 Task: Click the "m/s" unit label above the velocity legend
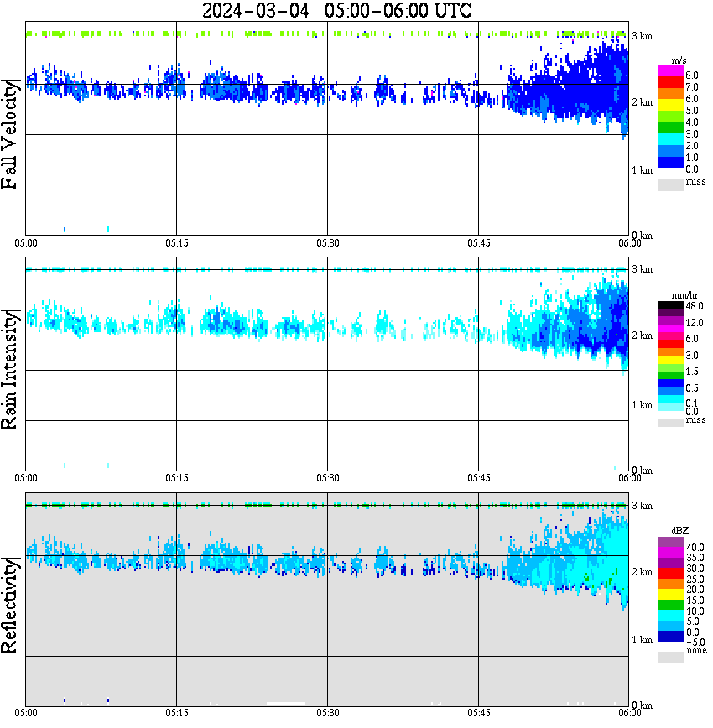click(679, 61)
